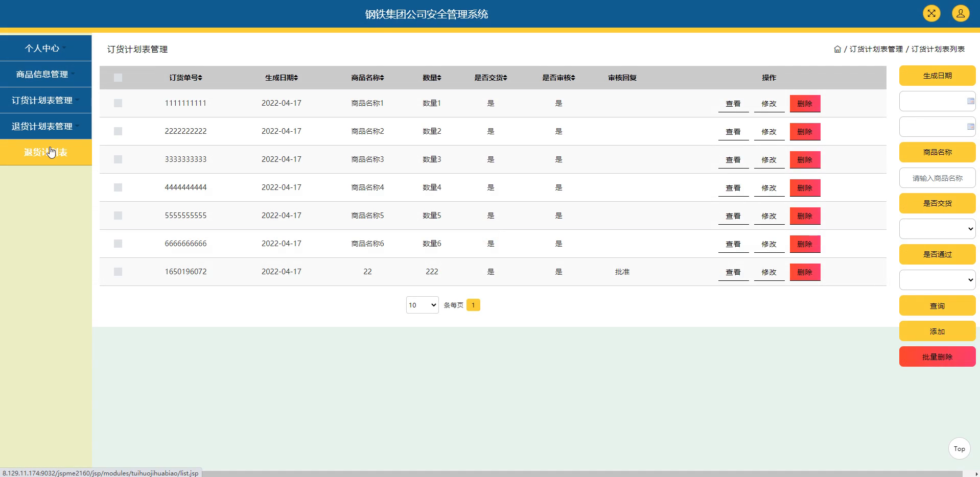Open the 退货计划表 submenu item
The width and height of the screenshot is (980, 477).
46,152
